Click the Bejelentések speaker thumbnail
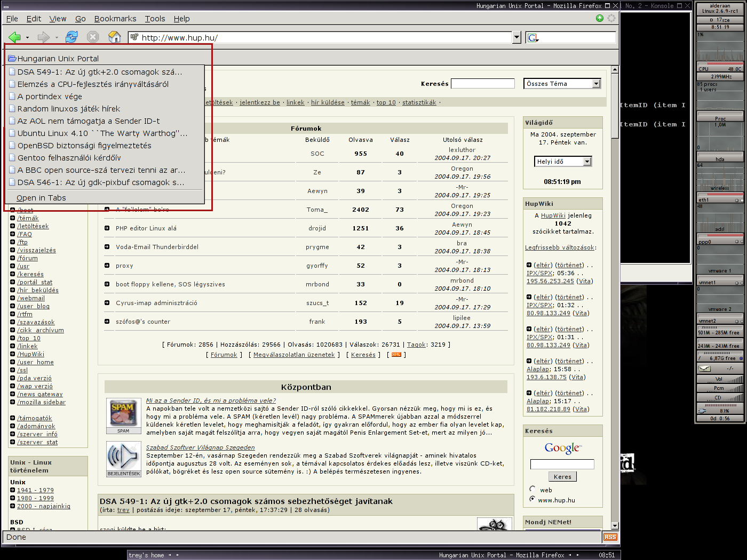 tap(123, 459)
